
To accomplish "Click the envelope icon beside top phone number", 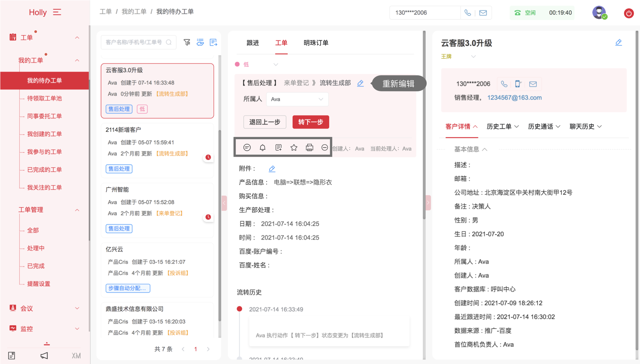I will pos(483,13).
